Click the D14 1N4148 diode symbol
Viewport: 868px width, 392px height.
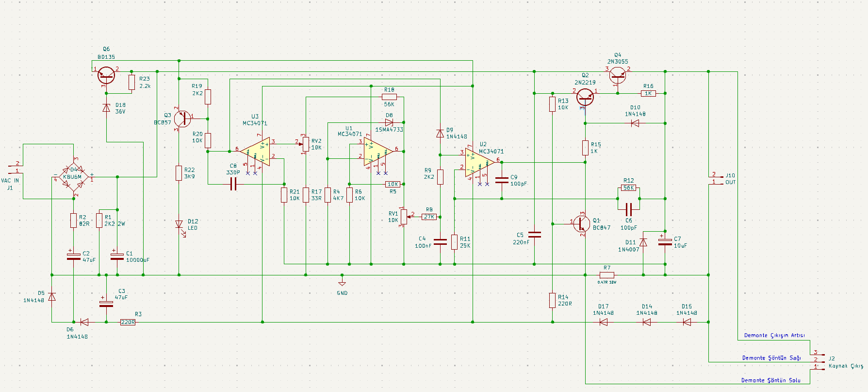click(647, 322)
